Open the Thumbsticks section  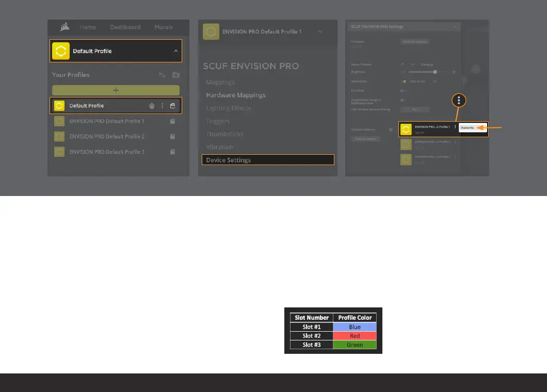tap(224, 134)
